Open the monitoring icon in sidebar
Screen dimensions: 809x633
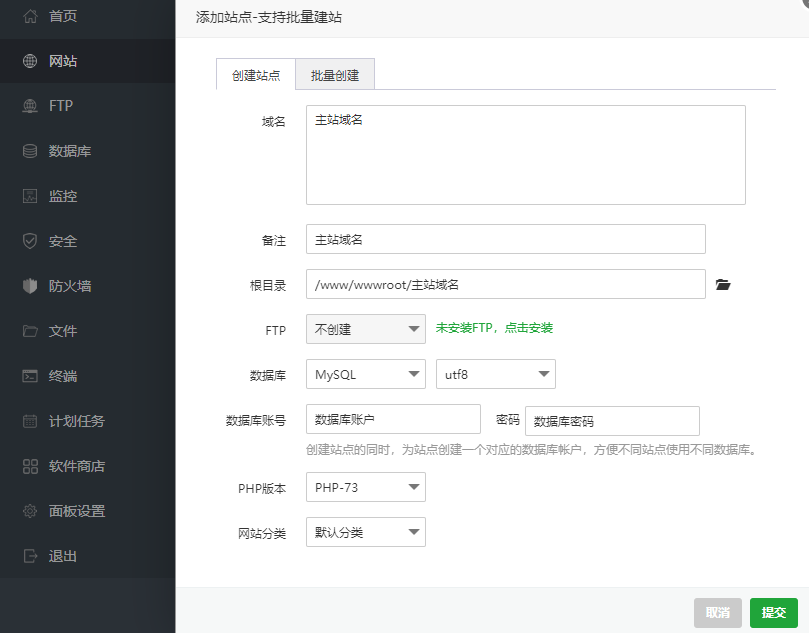click(30, 196)
